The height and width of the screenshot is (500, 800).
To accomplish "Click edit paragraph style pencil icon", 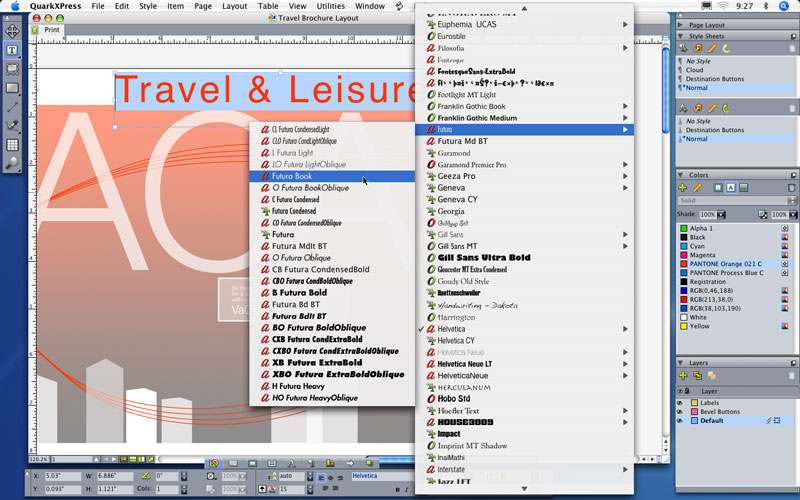I will (x=712, y=48).
